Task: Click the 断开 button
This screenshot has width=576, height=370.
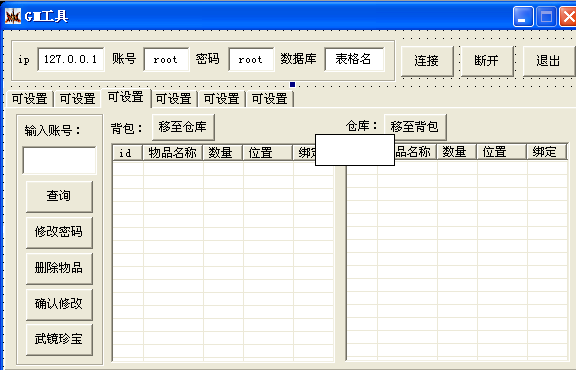Action: 487,61
